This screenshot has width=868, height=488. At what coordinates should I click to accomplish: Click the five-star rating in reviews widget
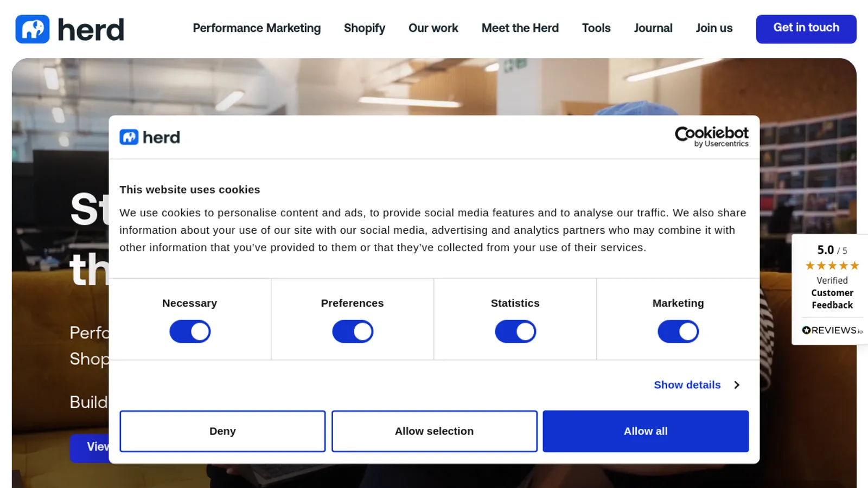click(832, 266)
